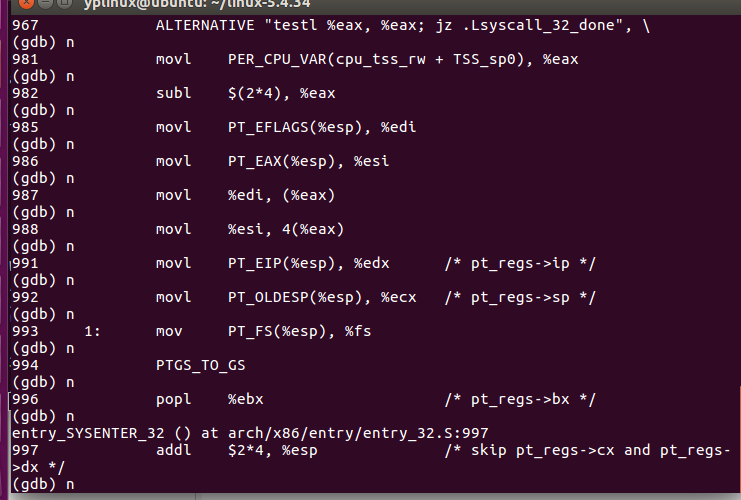Viewport: 741px width, 500px height.
Task: Click the entry_SYSENTER_32 () function name
Action: [x=100, y=433]
